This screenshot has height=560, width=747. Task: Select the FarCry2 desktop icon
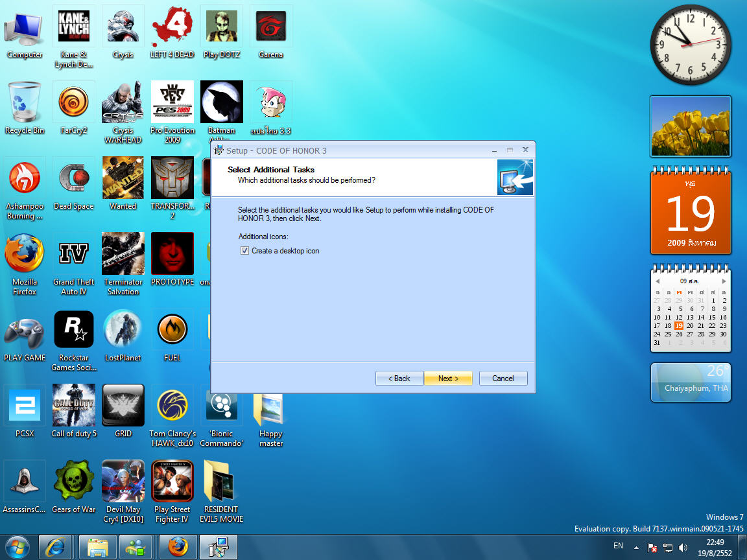(x=74, y=109)
